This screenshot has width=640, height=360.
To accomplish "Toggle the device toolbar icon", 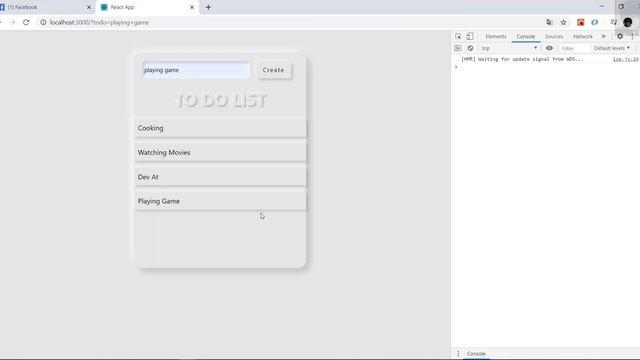I will coord(470,36).
